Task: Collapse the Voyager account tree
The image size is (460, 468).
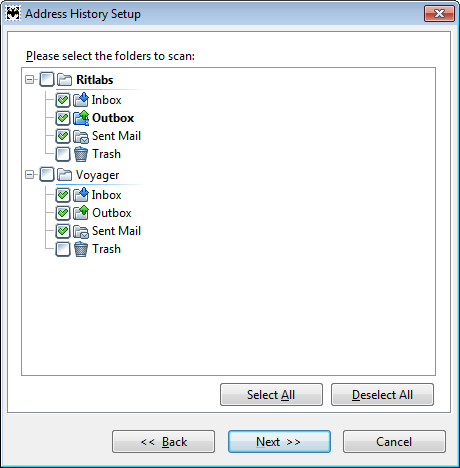Action: coord(30,175)
